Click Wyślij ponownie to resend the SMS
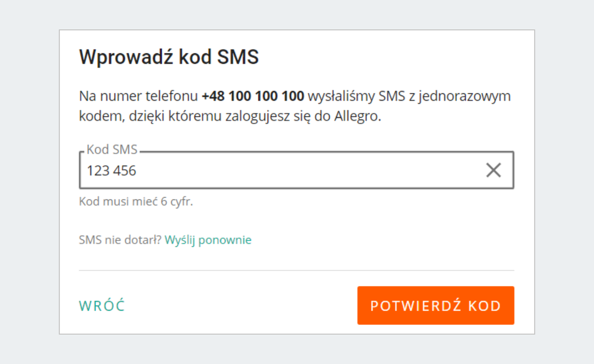The height and width of the screenshot is (364, 594). [207, 240]
